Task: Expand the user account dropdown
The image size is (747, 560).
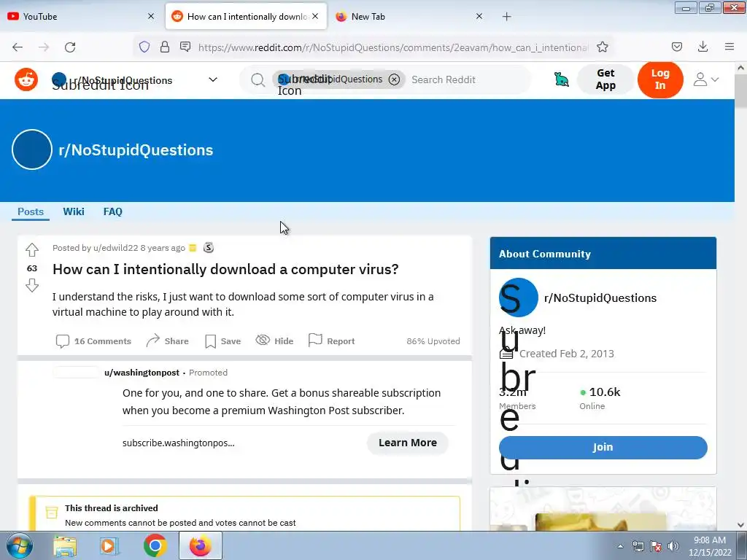Action: point(706,79)
